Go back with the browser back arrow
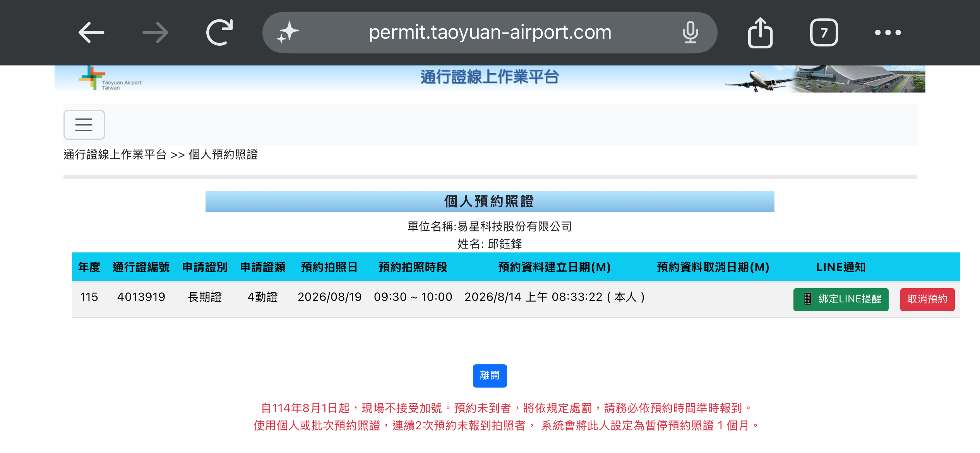This screenshot has height=453, width=980. pos(91,33)
